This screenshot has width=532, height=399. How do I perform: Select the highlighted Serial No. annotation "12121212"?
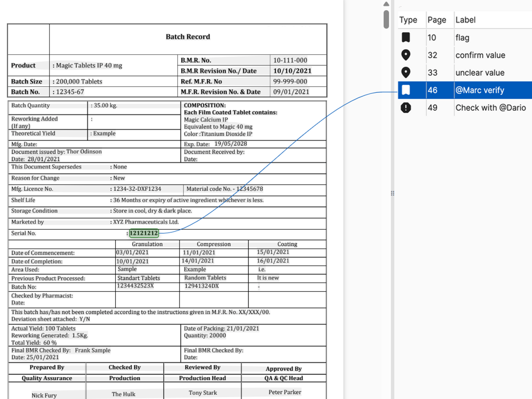(144, 233)
